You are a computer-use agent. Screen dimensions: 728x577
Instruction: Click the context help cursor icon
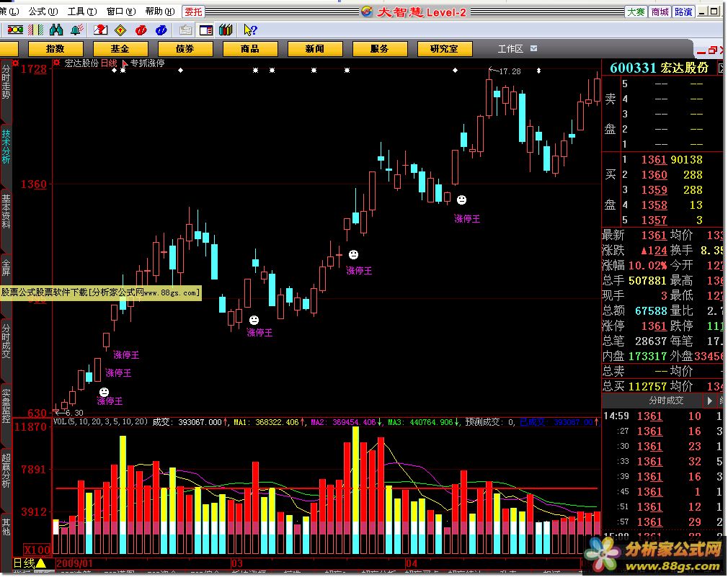(250, 30)
